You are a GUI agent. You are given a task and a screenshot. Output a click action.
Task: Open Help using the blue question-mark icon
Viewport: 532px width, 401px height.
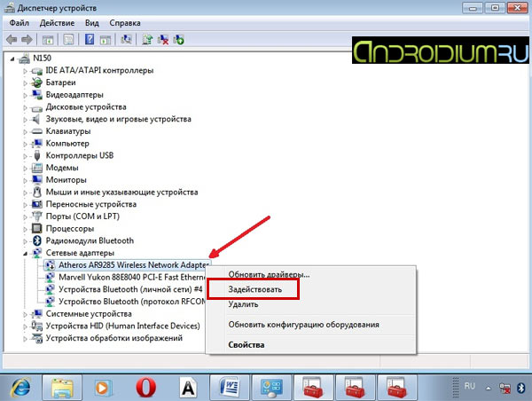click(90, 39)
